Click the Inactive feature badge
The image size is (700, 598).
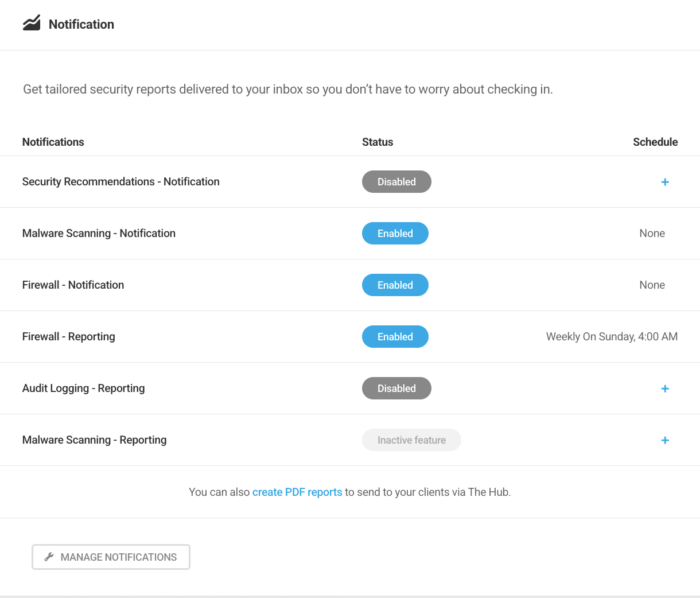click(411, 440)
